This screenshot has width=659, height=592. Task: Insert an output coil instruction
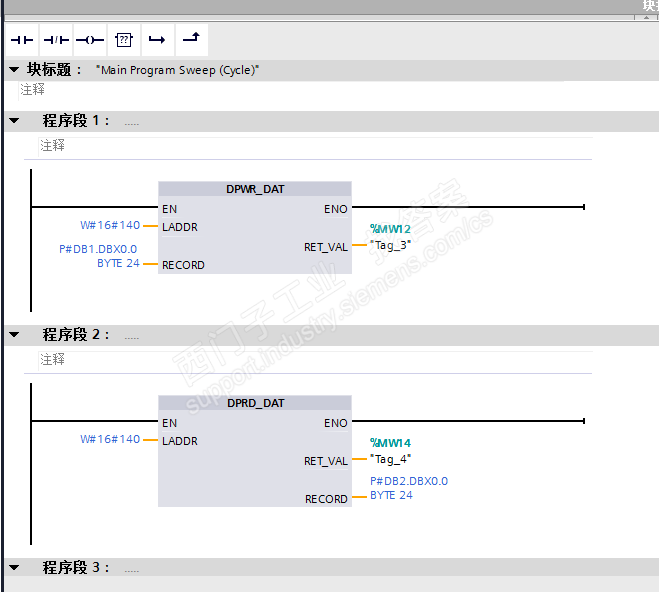[90, 40]
